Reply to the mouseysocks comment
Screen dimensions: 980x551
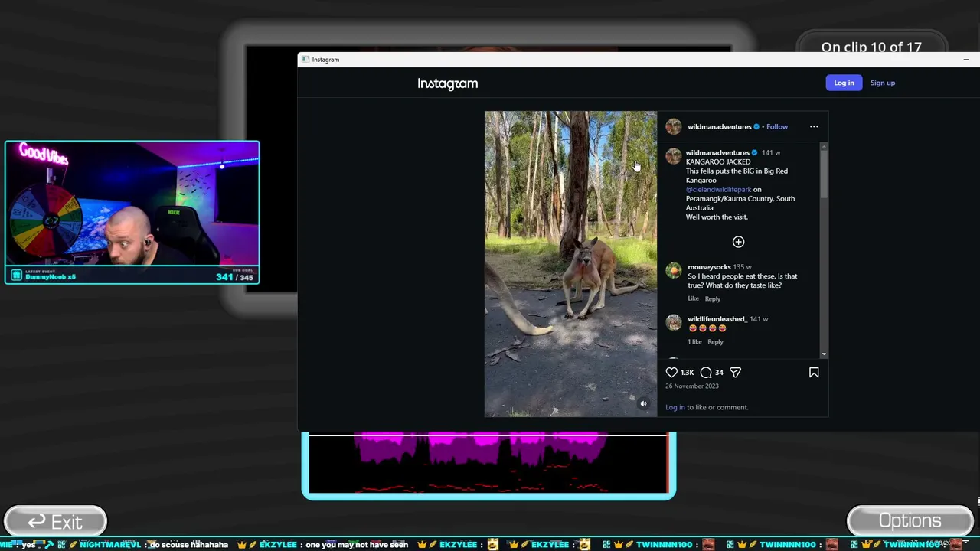coord(712,298)
